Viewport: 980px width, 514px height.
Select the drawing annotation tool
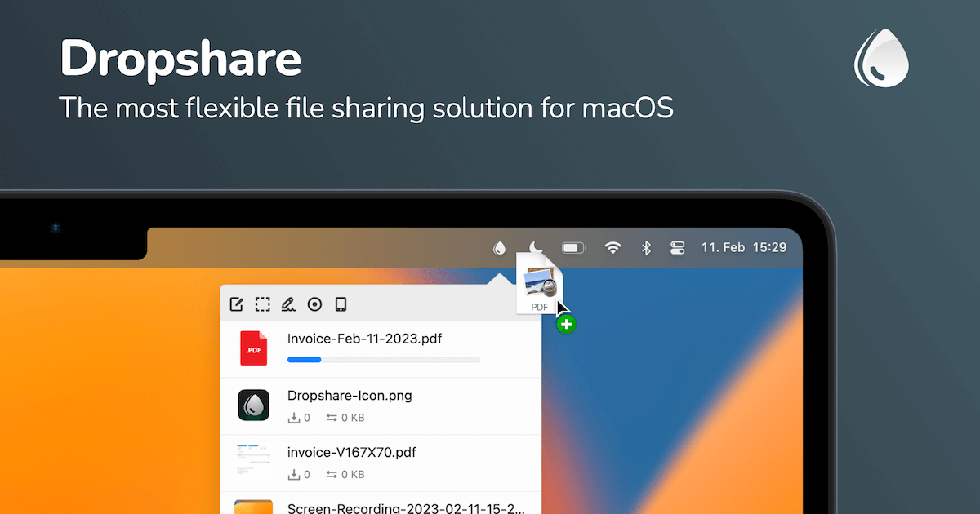(288, 304)
